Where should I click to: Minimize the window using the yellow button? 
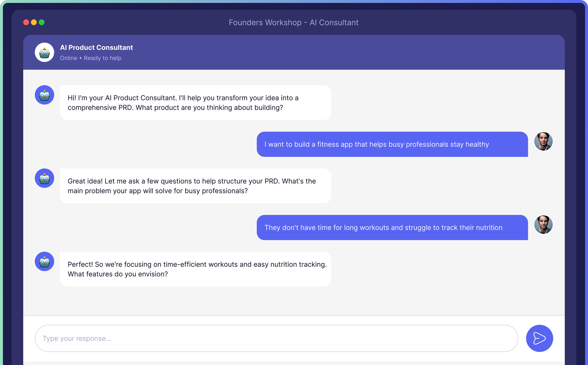(x=34, y=22)
